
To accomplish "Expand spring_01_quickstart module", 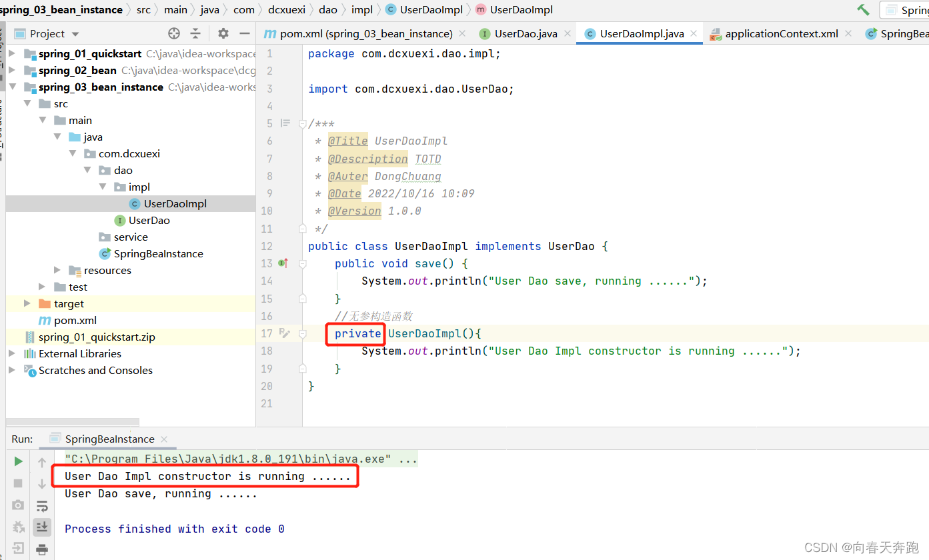I will 12,54.
